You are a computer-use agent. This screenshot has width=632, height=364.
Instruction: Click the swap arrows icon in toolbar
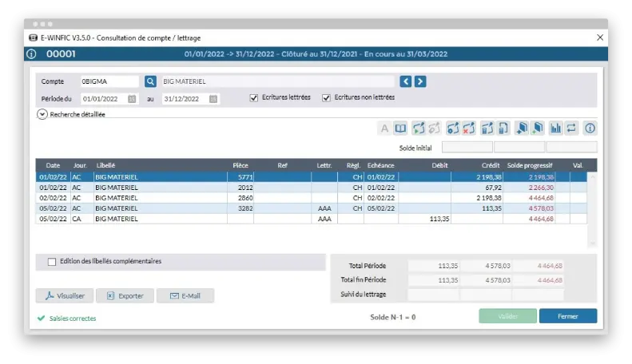coord(572,128)
